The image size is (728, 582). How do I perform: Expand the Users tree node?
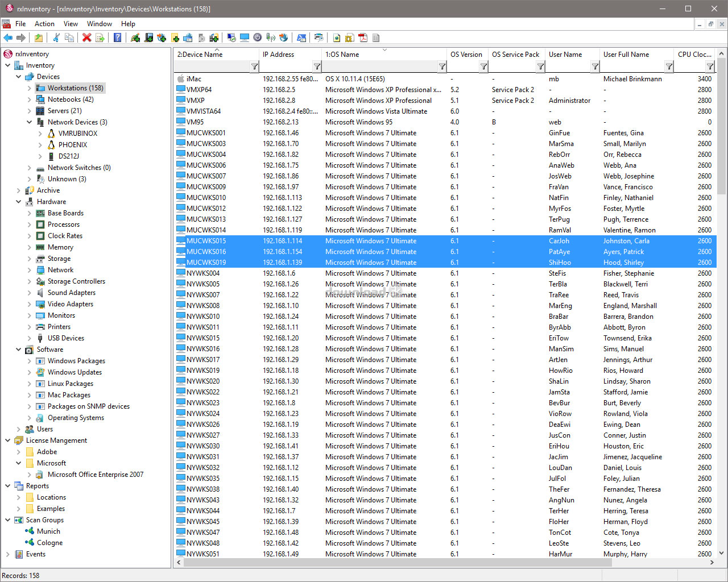tap(19, 429)
